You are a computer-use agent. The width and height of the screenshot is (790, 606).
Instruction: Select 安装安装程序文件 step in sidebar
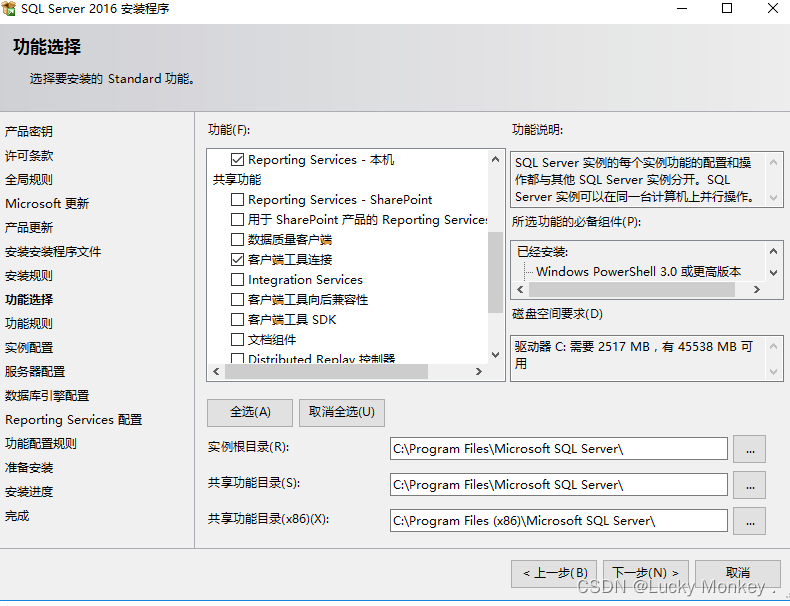click(53, 252)
